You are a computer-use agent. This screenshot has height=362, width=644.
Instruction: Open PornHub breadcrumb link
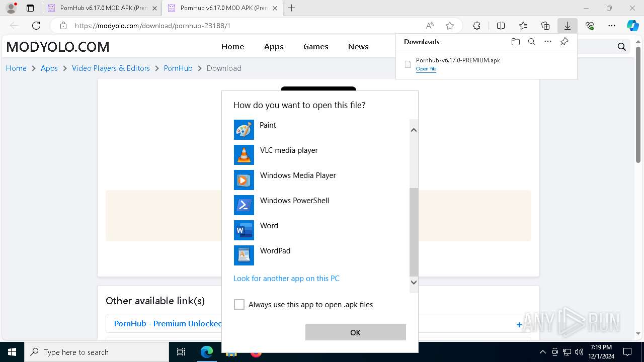pos(178,68)
